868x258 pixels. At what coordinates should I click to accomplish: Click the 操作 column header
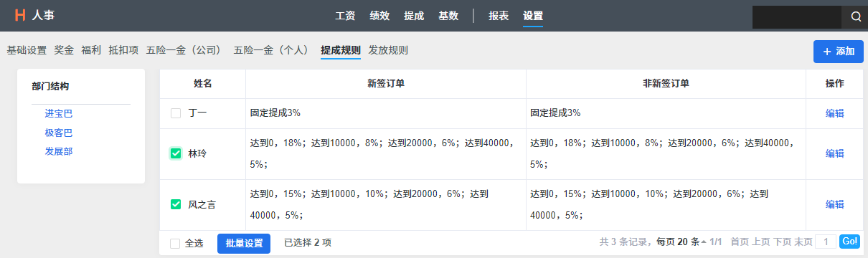(834, 84)
